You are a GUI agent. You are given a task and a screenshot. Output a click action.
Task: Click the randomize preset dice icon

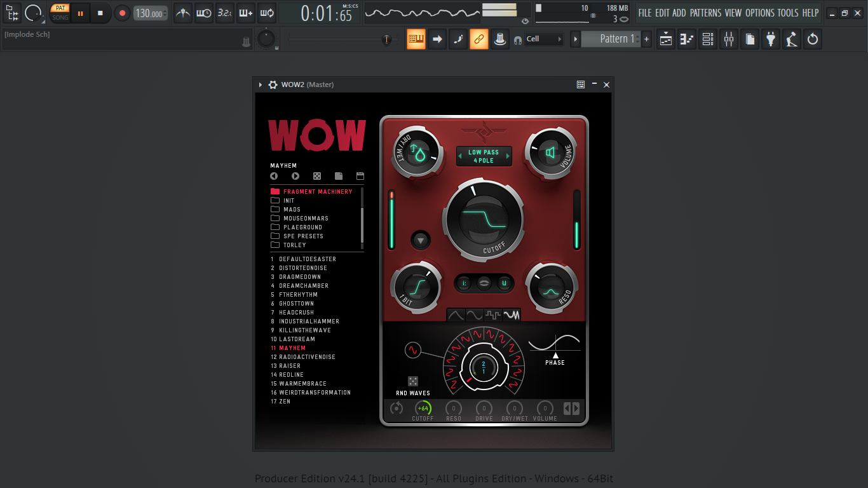pos(317,176)
